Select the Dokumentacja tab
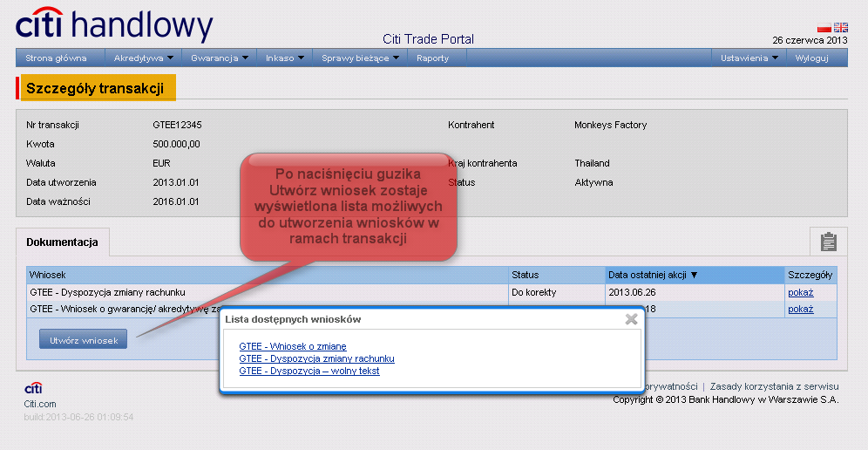Screen dimensions: 868x450 pyautogui.click(x=62, y=242)
